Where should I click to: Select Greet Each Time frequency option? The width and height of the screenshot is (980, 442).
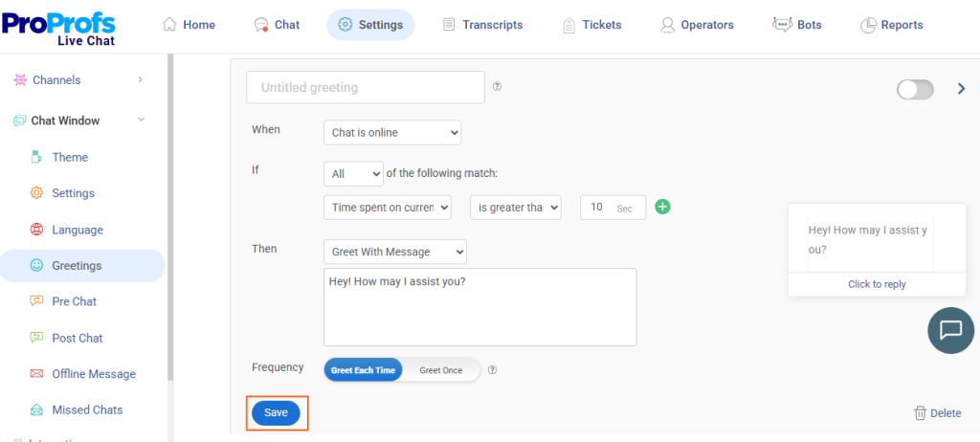click(363, 370)
